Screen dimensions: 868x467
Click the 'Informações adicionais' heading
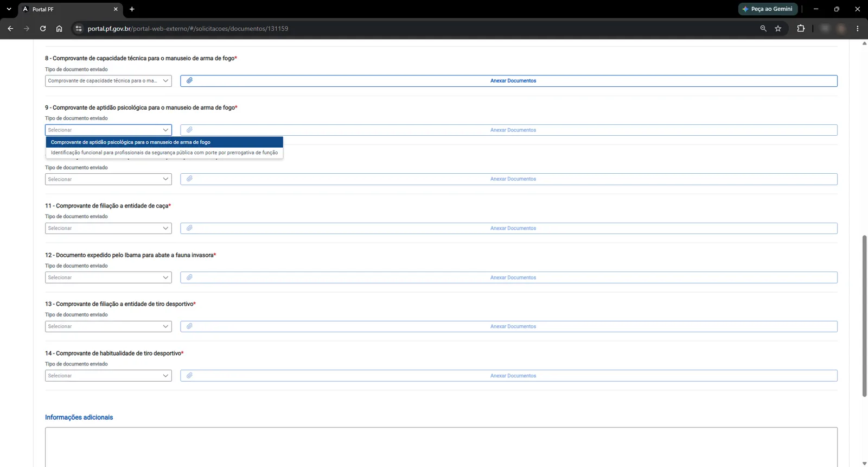(79, 418)
